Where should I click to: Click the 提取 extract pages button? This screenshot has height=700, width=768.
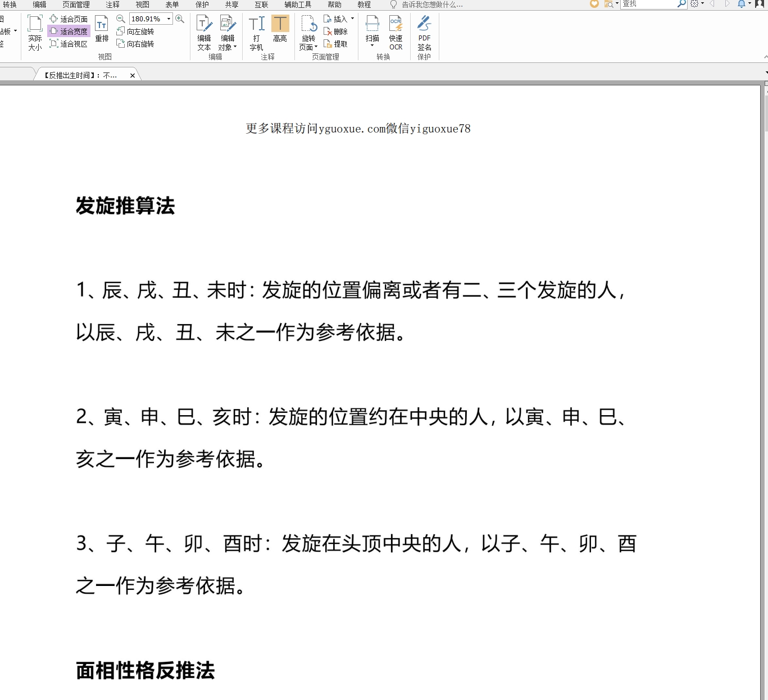tap(336, 44)
